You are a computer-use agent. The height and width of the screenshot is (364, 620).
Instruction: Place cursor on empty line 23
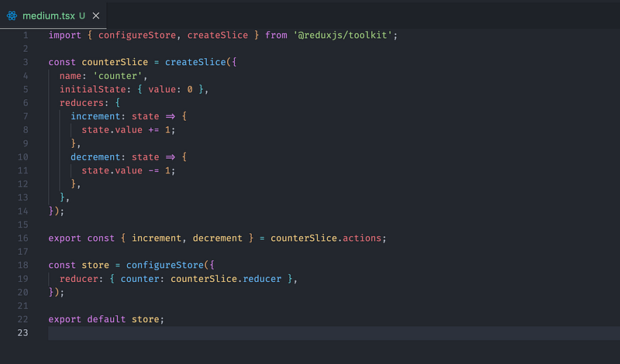[x=334, y=333]
